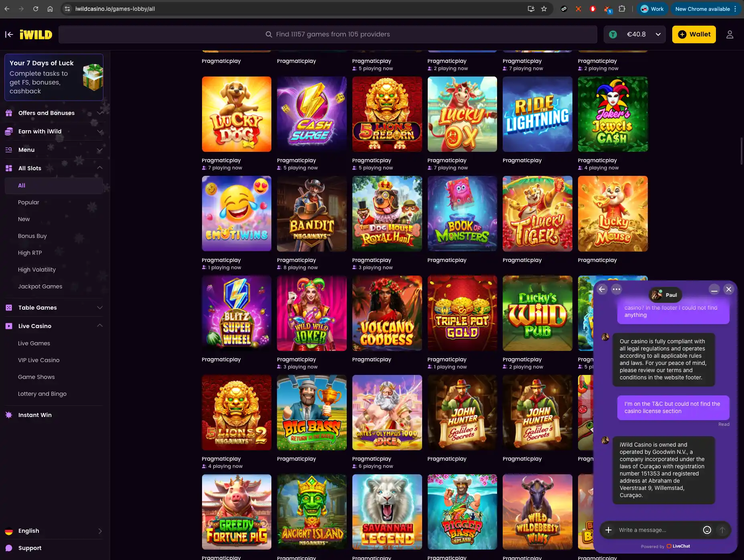Open the Big Bass Return to the Races game
The image size is (744, 560).
312,413
